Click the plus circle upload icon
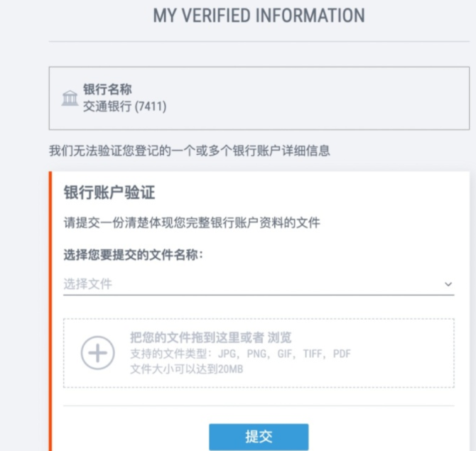This screenshot has height=451, width=476. coord(98,353)
